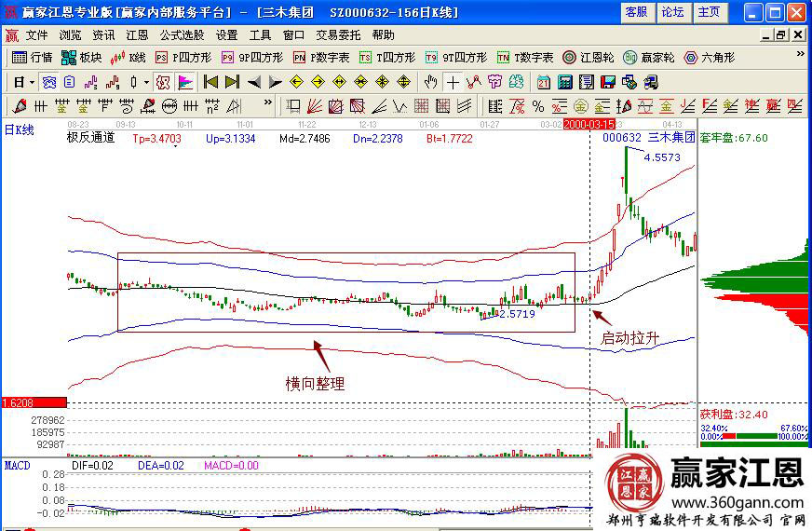Open the 公式选股 menu
This screenshot has width=812, height=531.
pos(182,34)
